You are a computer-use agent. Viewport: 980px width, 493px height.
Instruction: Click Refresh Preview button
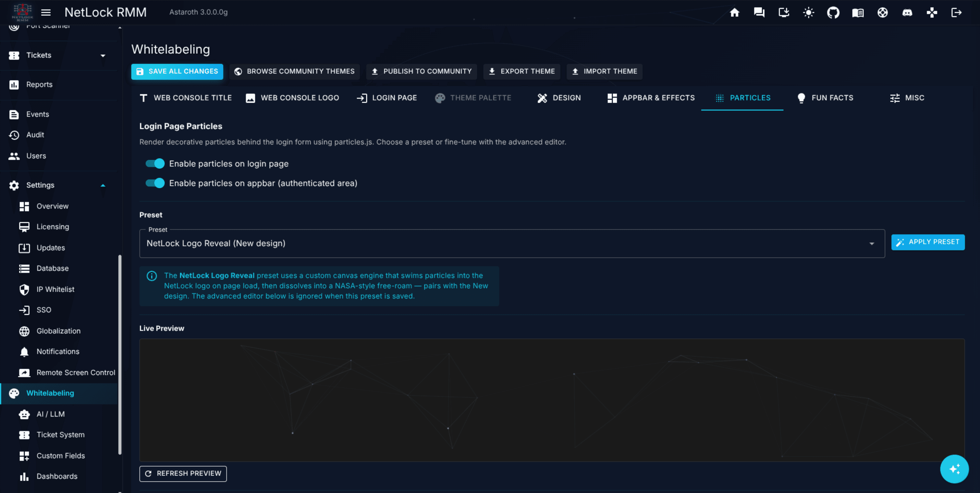[183, 473]
